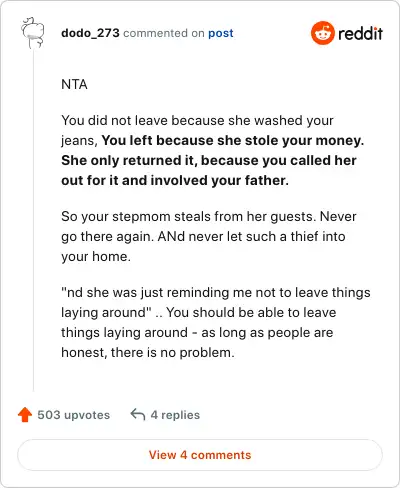Click paragraph starting "So your stepmom steals"
Viewport: 400px width, 488px height.
pos(209,236)
